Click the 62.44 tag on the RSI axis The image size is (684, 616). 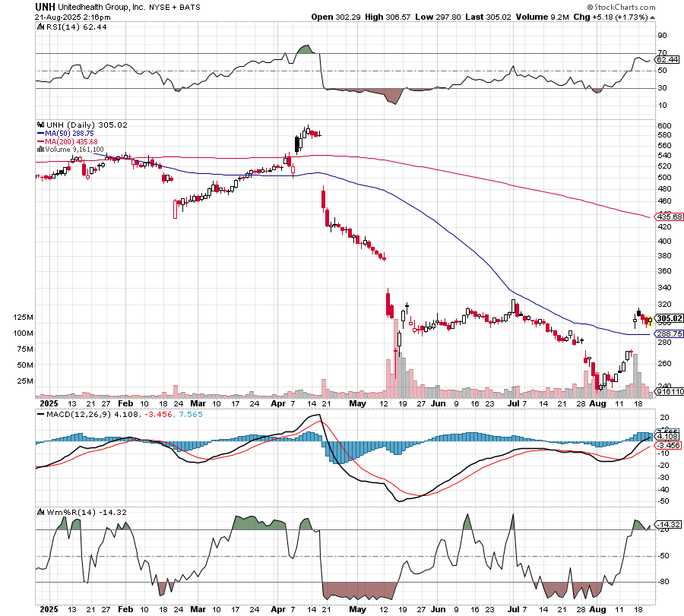coord(667,59)
